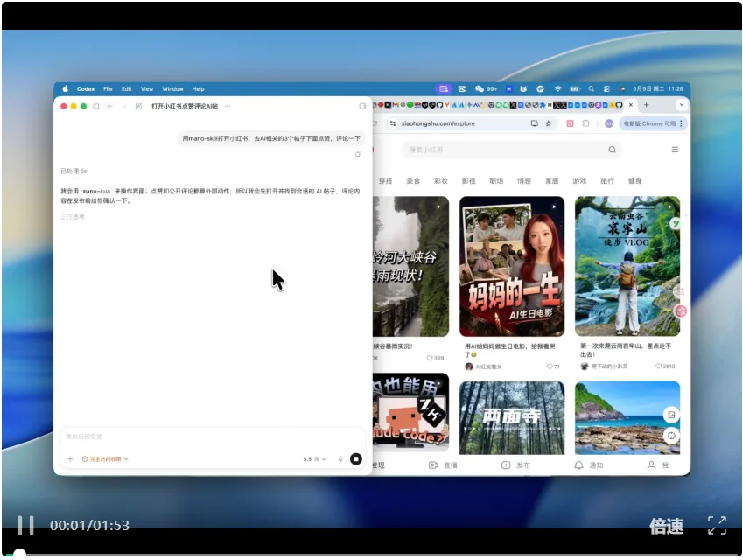Screen dimensions: 743x560
Task: Open site information icon in address bar
Action: tap(393, 123)
